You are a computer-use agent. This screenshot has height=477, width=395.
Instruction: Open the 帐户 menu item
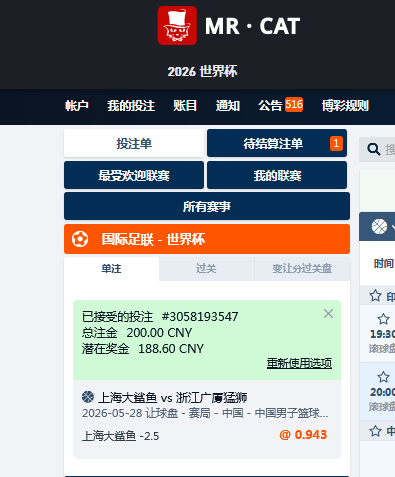point(77,106)
